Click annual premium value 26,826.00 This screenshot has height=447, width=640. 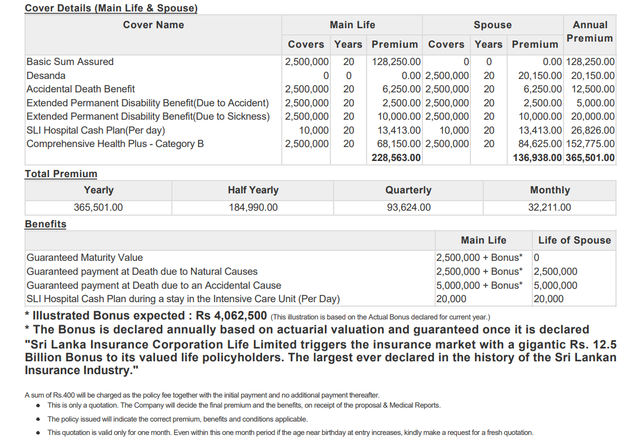[x=593, y=130]
